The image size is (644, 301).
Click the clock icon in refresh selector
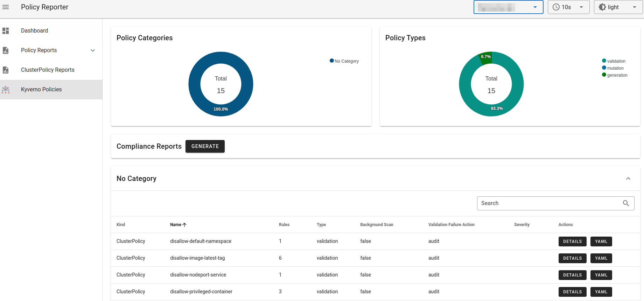556,7
